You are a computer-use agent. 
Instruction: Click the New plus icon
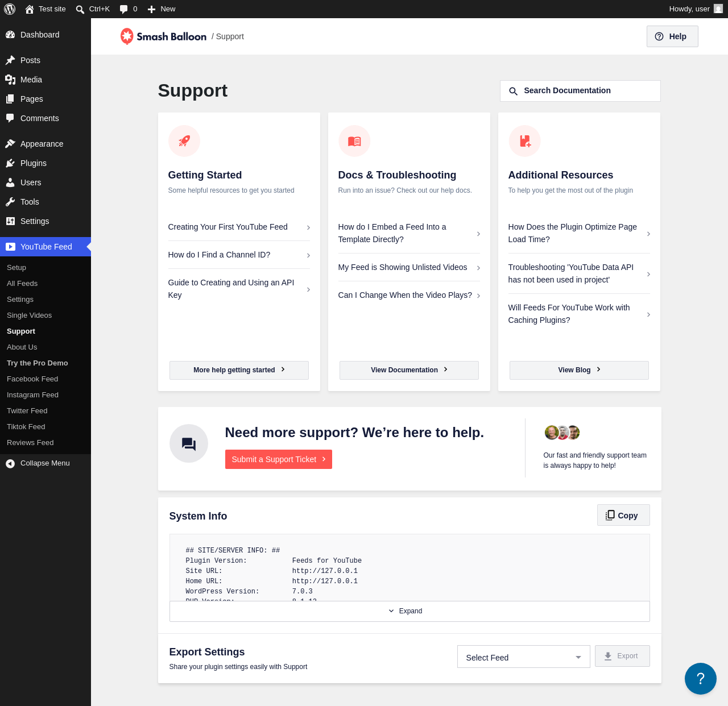point(151,9)
